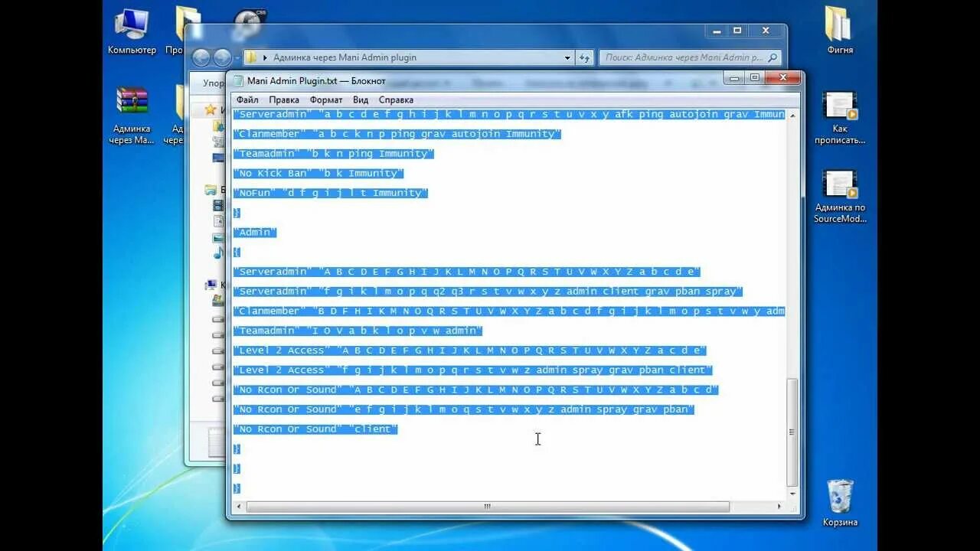Open the Корзина recycle bin
Image resolution: width=980 pixels, height=551 pixels.
(840, 503)
